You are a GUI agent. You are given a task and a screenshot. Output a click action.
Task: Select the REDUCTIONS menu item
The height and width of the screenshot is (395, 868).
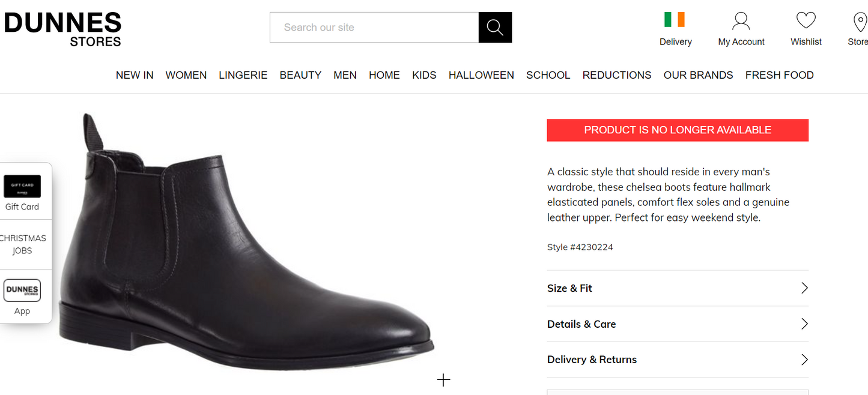(x=616, y=74)
